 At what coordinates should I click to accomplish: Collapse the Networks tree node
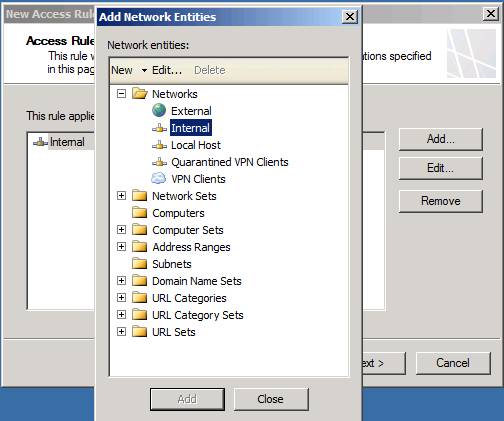pyautogui.click(x=122, y=94)
